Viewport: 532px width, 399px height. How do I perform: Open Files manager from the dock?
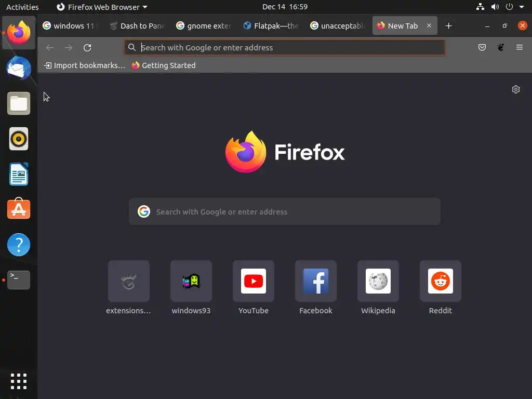(19, 103)
